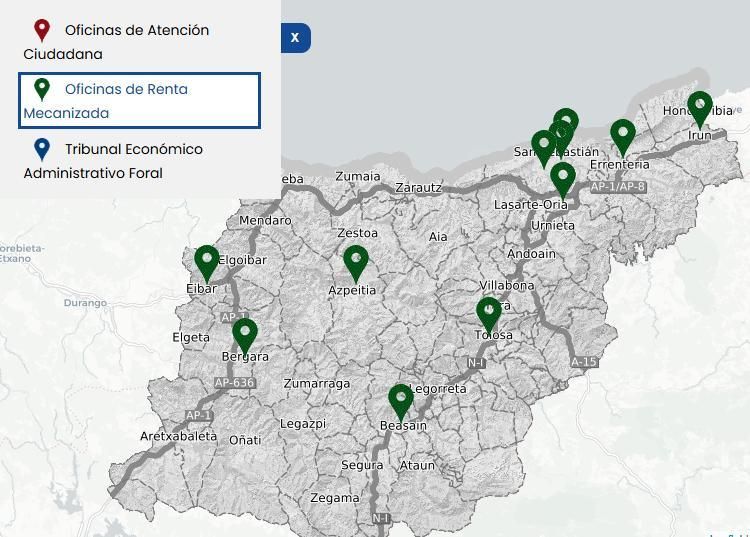This screenshot has width=750, height=537.
Task: Click the AP-1/AP-8 highway label
Action: [617, 187]
